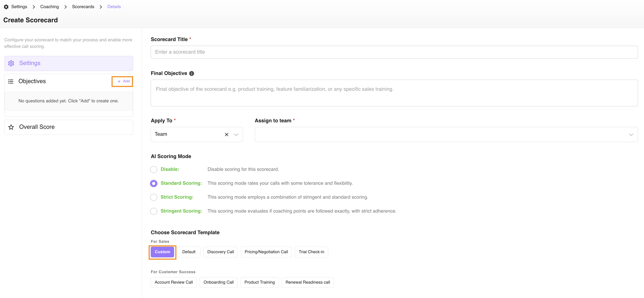
Task: Click the Settings panel gear icon
Action: pyautogui.click(x=11, y=63)
